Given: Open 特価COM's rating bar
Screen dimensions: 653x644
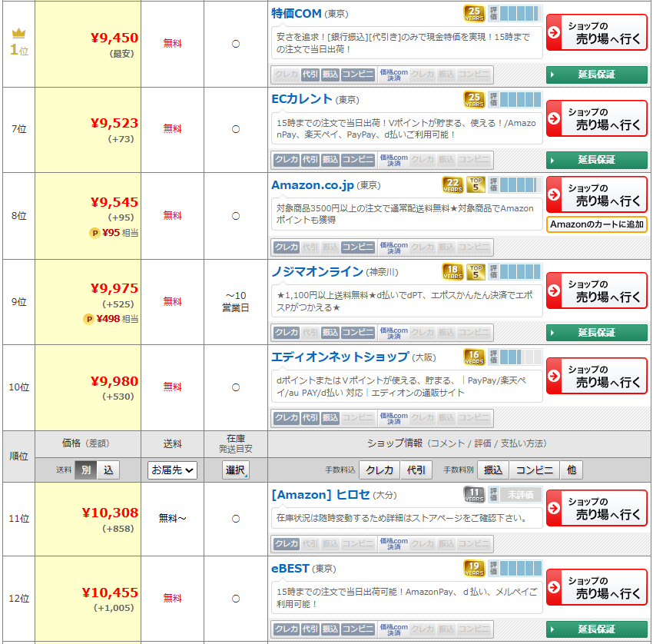Looking at the screenshot, I should (515, 13).
